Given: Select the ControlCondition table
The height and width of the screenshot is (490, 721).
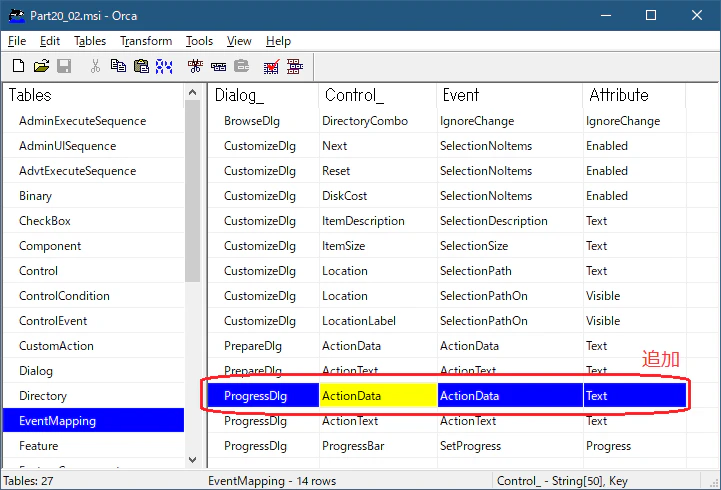Looking at the screenshot, I should pyautogui.click(x=94, y=296).
